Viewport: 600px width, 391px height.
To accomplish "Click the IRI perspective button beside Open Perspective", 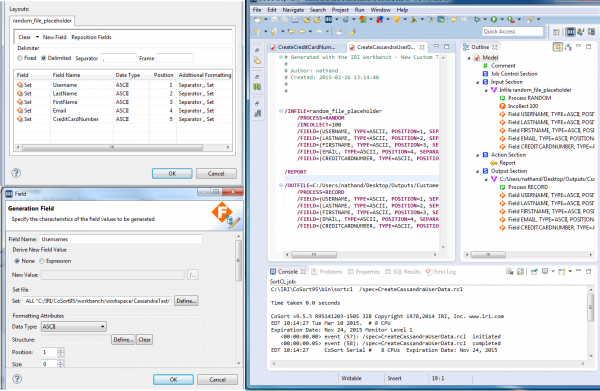I will click(x=570, y=32).
